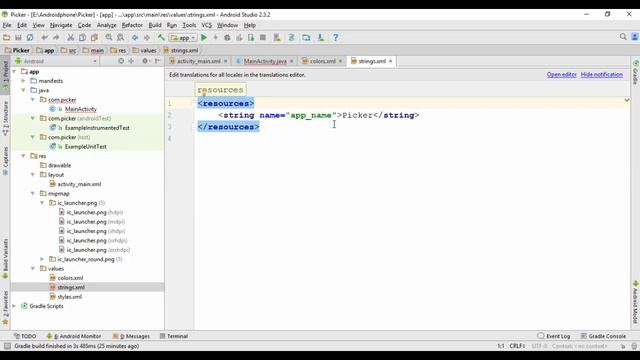The height and width of the screenshot is (360, 640).
Task: Click the Search Everywhere magnifier icon
Action: tap(623, 37)
